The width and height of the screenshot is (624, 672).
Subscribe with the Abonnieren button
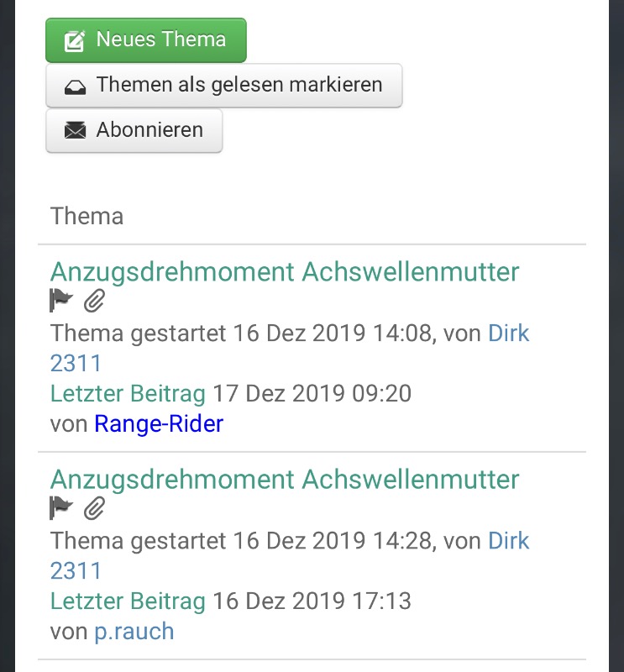click(134, 130)
